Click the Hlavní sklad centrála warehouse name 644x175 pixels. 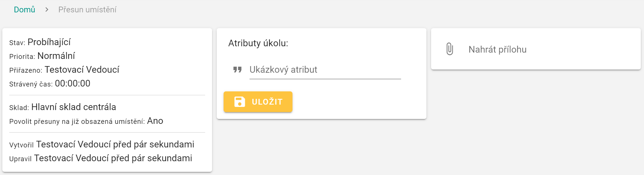74,107
